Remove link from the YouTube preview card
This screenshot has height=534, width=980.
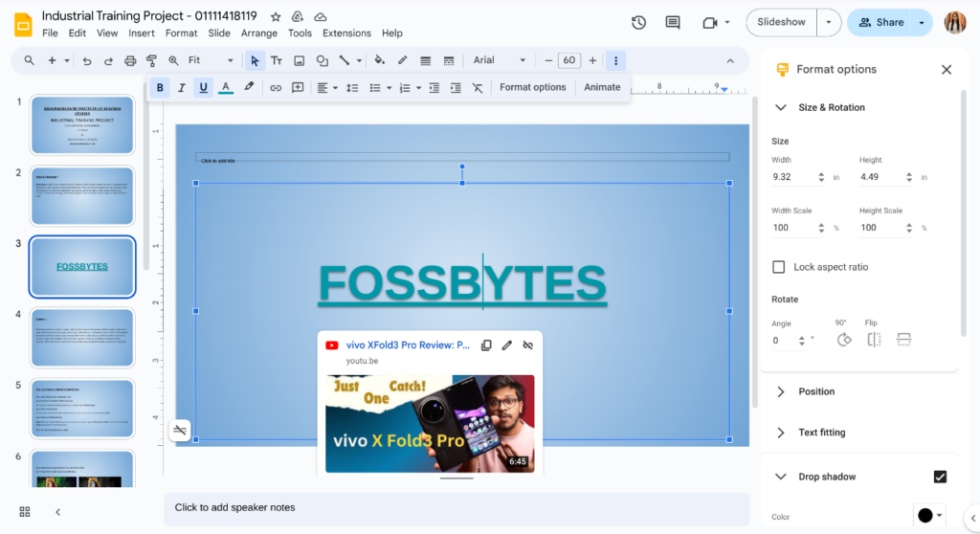point(527,345)
